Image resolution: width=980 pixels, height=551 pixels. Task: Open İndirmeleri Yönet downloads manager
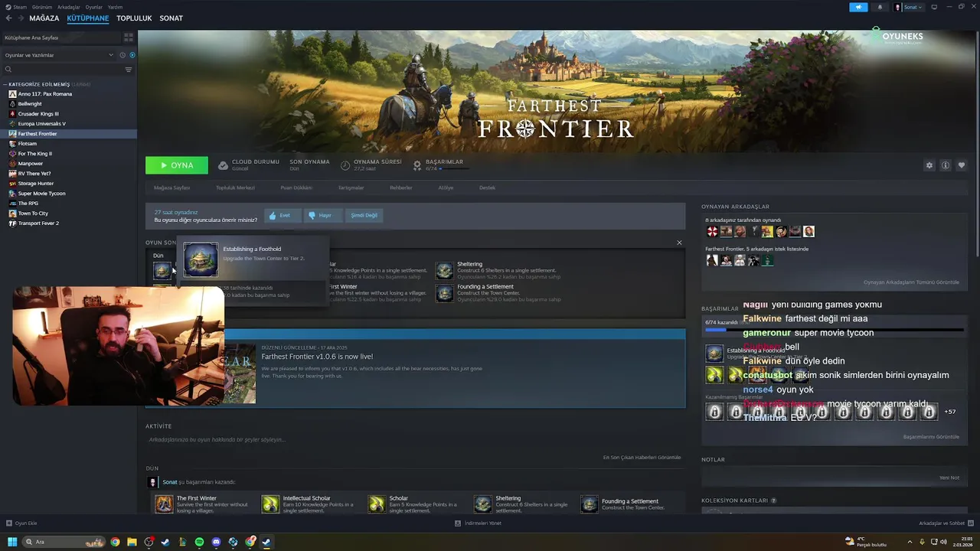tap(479, 523)
